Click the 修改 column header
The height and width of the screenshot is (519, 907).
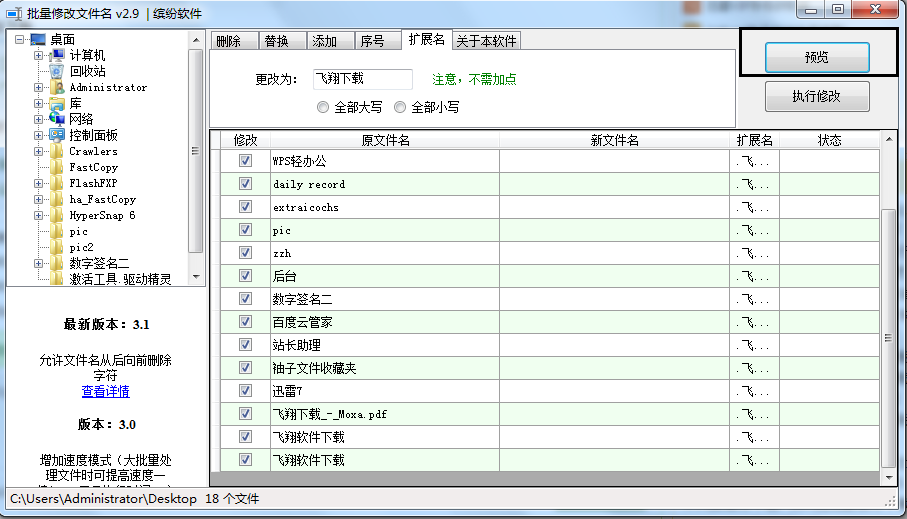tap(245, 140)
